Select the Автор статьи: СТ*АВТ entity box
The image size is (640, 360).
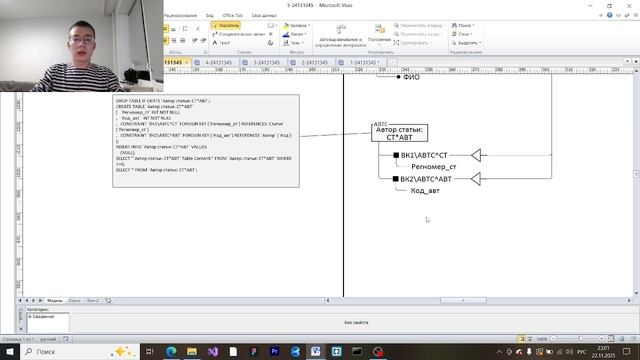coord(400,133)
